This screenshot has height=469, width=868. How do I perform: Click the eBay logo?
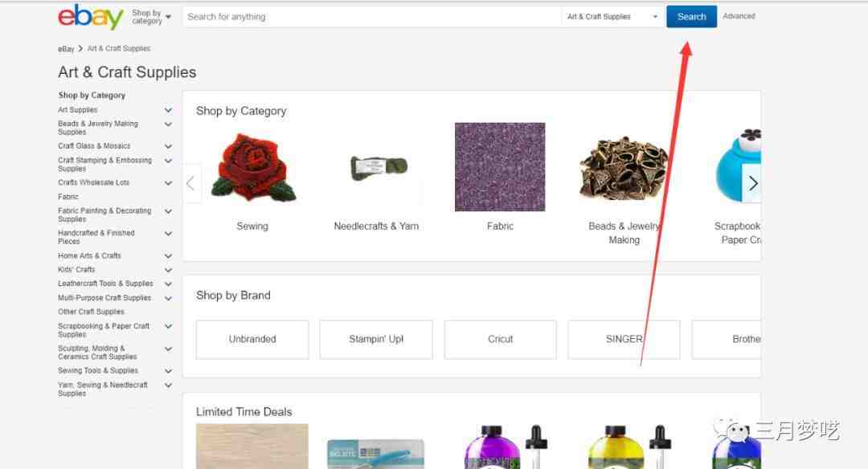click(x=91, y=17)
